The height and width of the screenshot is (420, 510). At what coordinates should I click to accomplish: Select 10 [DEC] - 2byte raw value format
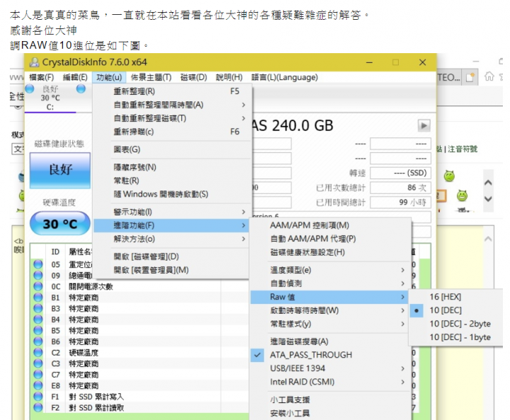(455, 324)
